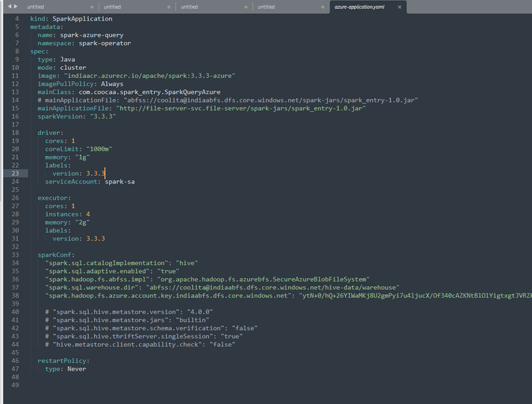Image resolution: width=532 pixels, height=404 pixels.
Task: Click the name value spark-azure-query
Action: click(92, 35)
